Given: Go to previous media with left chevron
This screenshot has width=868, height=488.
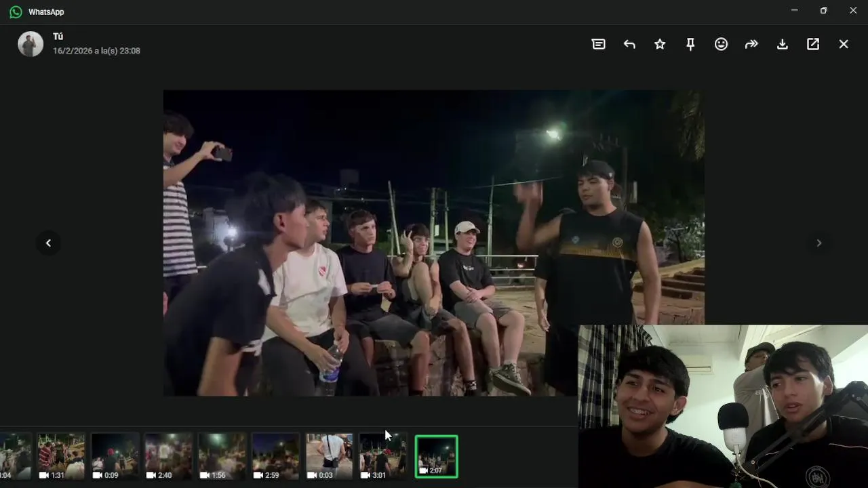Looking at the screenshot, I should 48,243.
